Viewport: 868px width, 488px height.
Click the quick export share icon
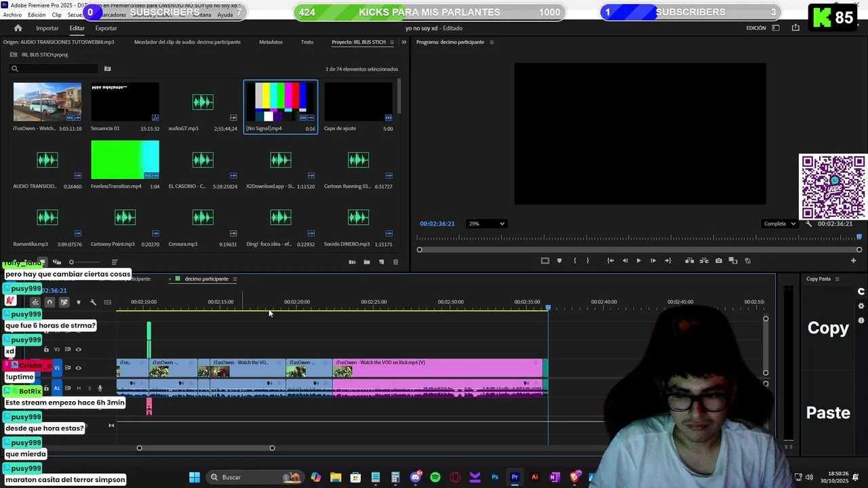[795, 28]
